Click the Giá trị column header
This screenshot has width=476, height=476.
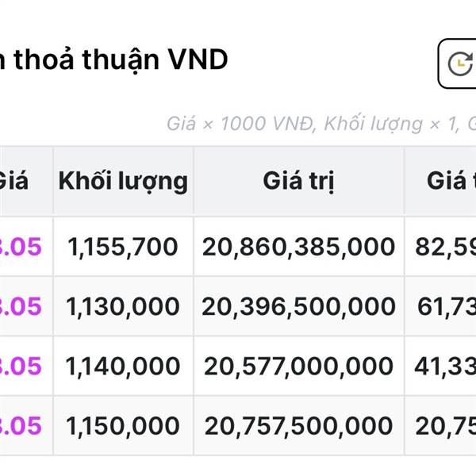point(298,181)
